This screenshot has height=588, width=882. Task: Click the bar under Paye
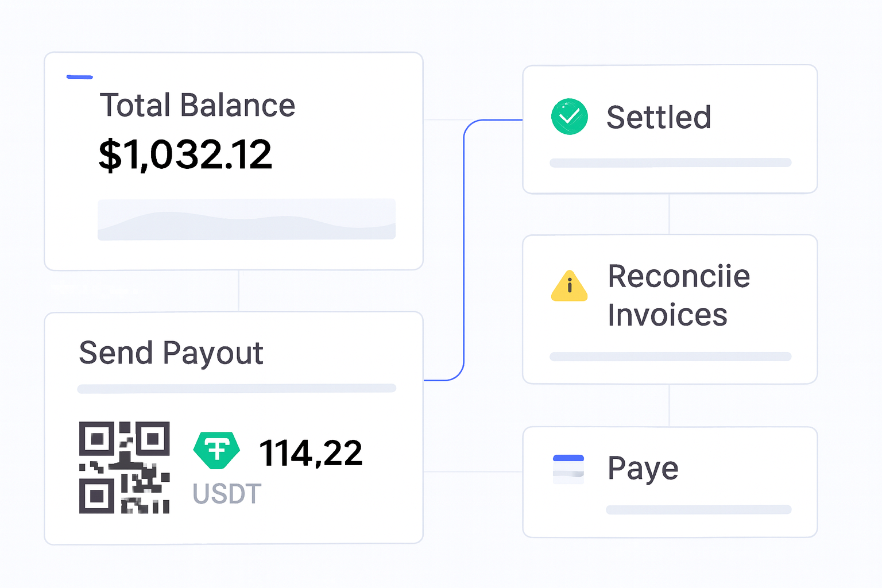[699, 509]
